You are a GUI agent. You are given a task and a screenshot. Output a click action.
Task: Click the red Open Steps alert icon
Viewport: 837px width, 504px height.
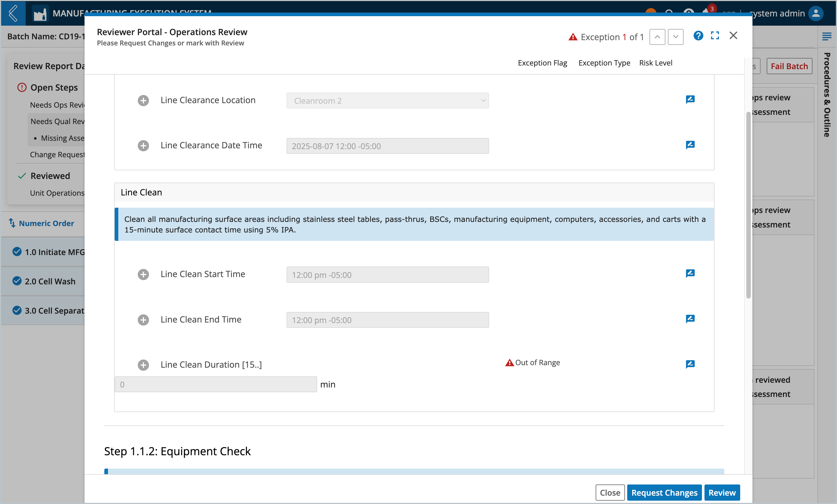pyautogui.click(x=22, y=87)
